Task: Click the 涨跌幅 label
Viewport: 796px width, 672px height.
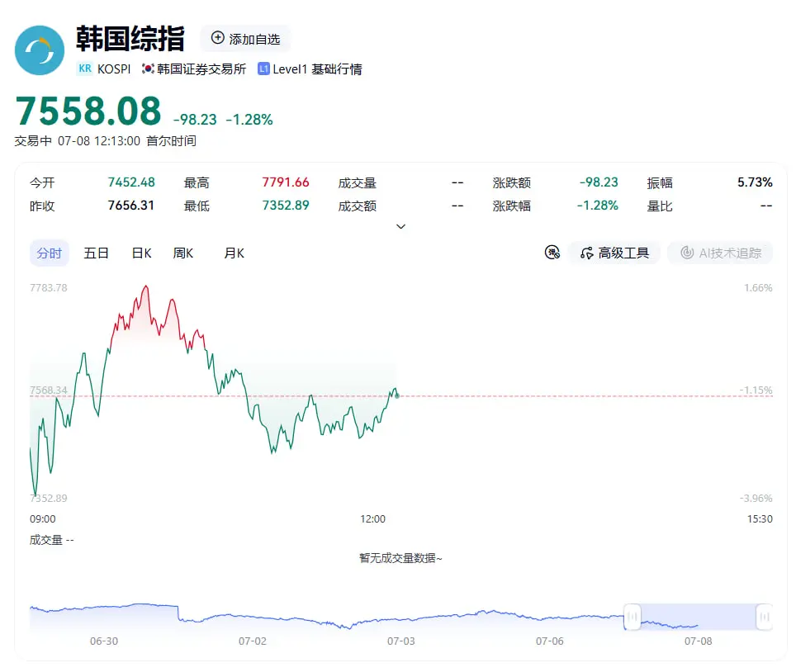Action: [x=511, y=206]
